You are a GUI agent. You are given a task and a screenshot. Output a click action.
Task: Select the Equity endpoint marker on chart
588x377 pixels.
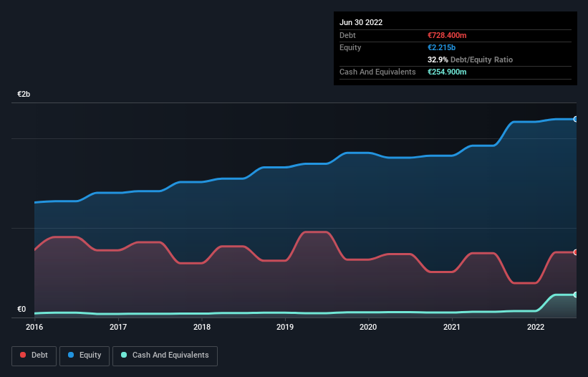pos(576,119)
